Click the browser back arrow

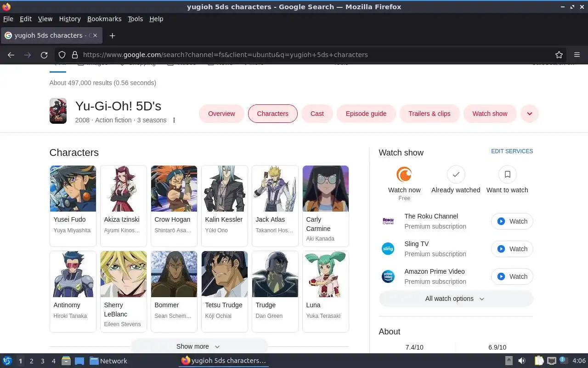click(x=11, y=55)
